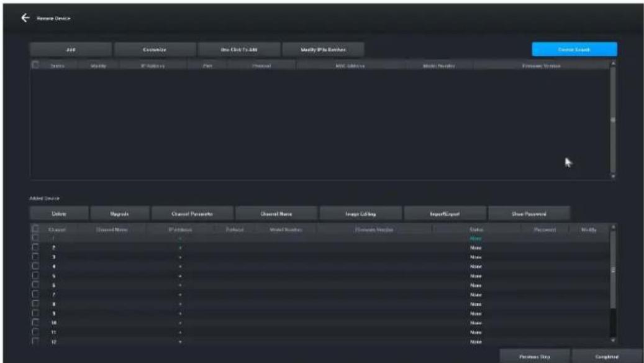Select the channel 8 row number
This screenshot has width=644, height=363.
click(54, 304)
